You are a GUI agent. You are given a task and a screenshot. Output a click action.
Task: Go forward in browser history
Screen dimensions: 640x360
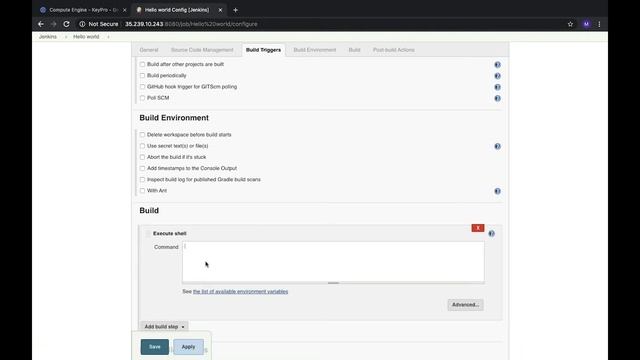click(x=53, y=24)
